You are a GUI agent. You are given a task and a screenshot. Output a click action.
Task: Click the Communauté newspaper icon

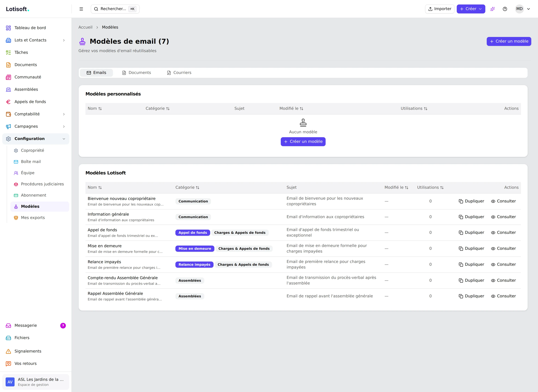pos(9,77)
